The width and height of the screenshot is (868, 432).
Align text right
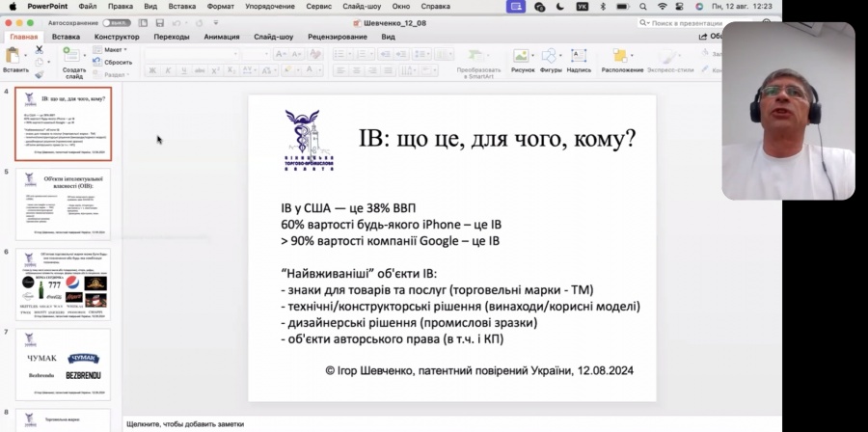click(x=372, y=70)
